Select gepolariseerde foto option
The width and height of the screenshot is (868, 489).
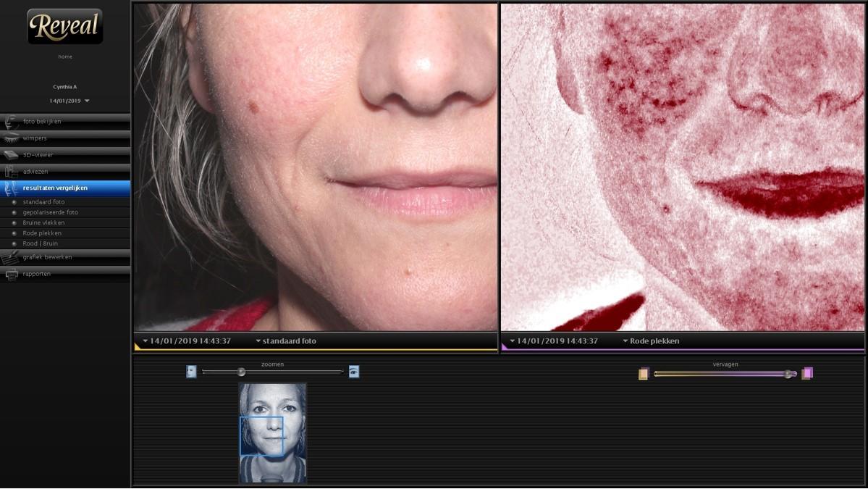point(14,212)
